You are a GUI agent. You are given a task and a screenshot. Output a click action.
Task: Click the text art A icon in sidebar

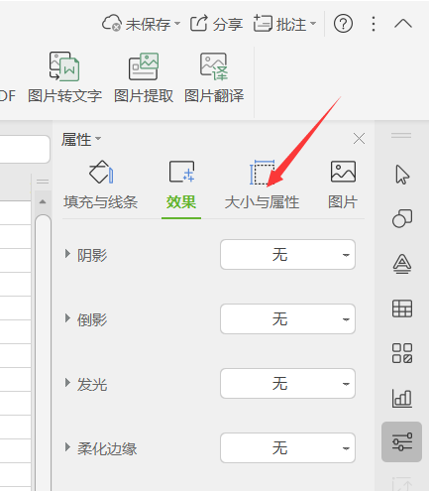pyautogui.click(x=402, y=264)
